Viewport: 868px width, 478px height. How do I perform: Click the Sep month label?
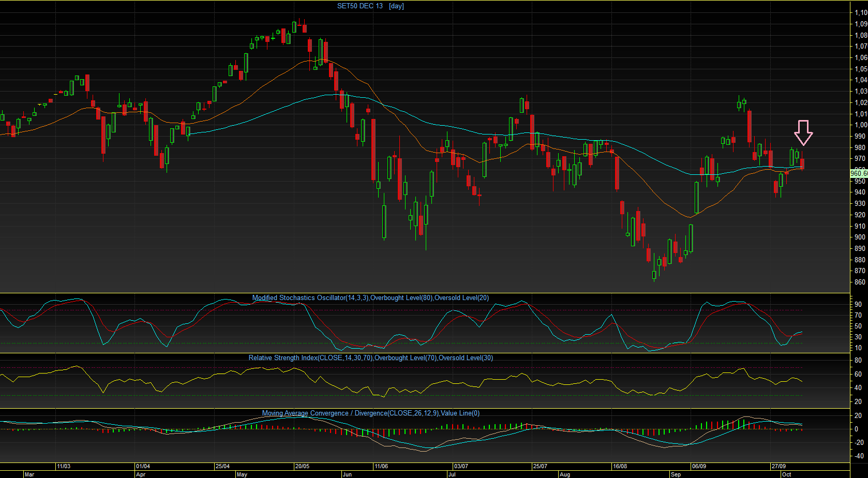(676, 474)
